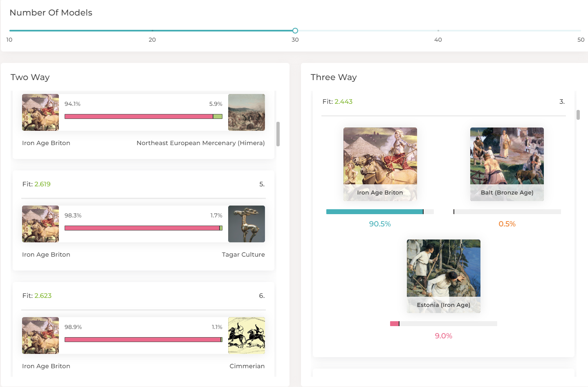Click the 1.7% value text
Image resolution: width=588 pixels, height=387 pixels.
pyautogui.click(x=216, y=216)
